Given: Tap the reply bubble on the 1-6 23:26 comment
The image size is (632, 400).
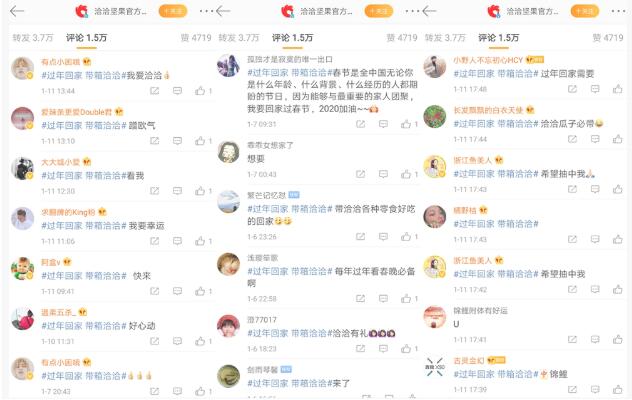Looking at the screenshot, I should click(383, 237).
